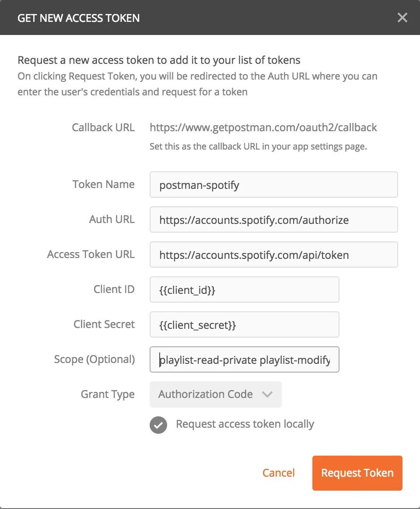Click inside the Access Token URL field
The width and height of the screenshot is (420, 509).
273,254
